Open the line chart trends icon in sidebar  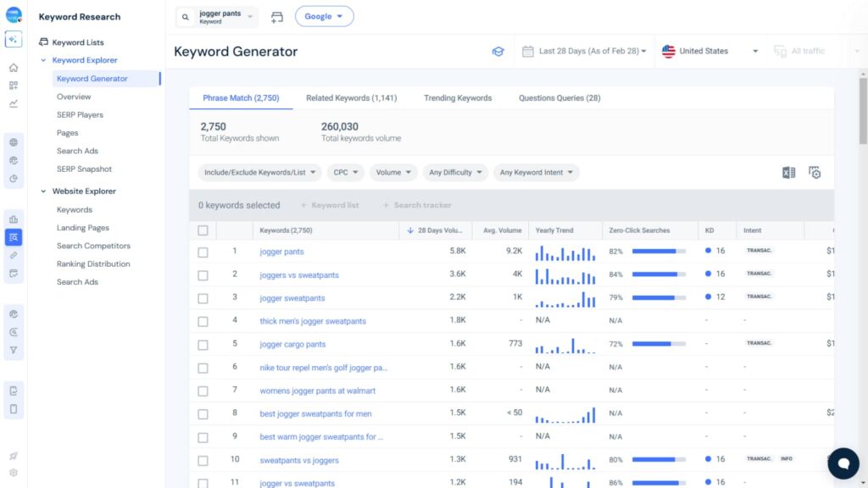point(12,102)
